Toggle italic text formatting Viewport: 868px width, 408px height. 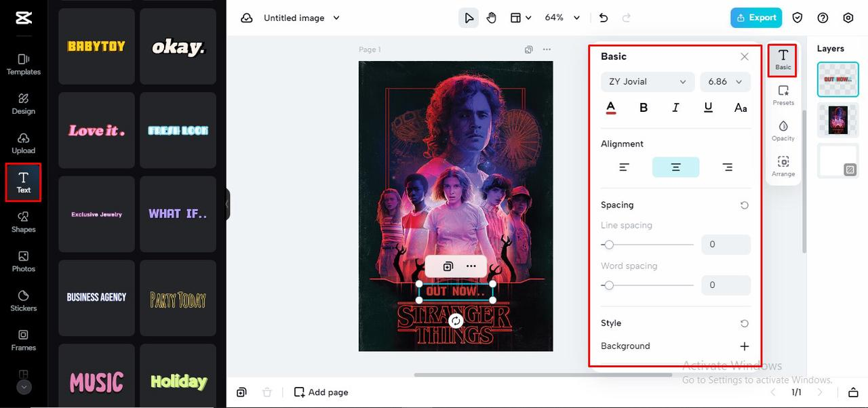[x=675, y=107]
